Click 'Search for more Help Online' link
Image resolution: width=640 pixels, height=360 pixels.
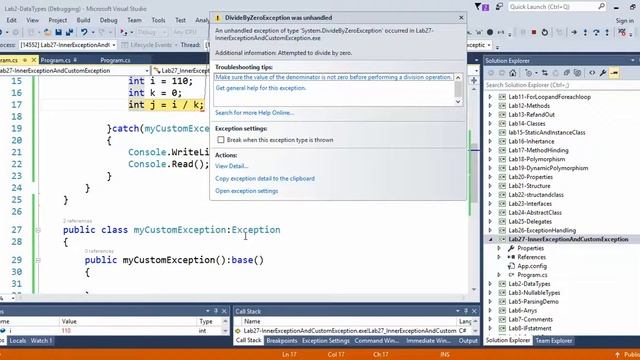254,113
